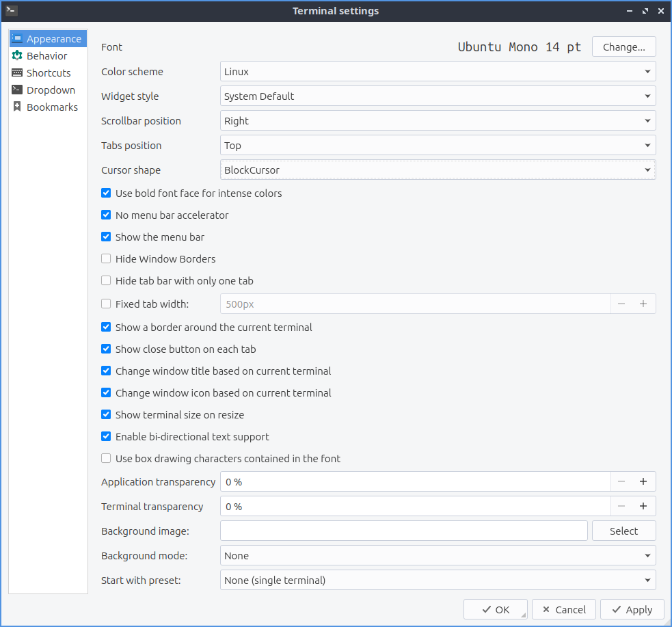Click the Behavior gear icon in sidebar
This screenshot has height=627, width=672.
click(17, 56)
